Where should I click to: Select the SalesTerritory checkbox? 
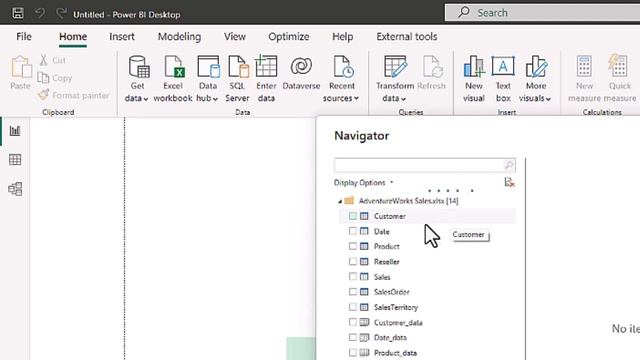(x=353, y=307)
